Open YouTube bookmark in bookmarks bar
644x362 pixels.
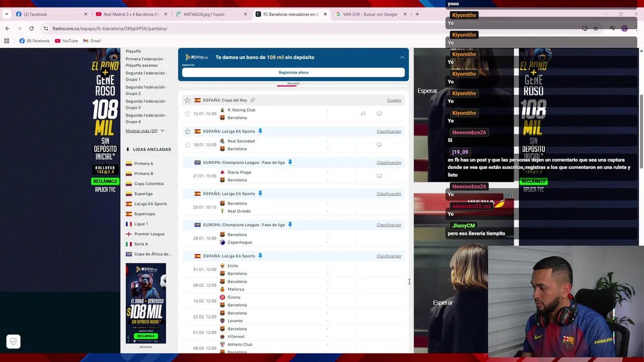(x=66, y=41)
